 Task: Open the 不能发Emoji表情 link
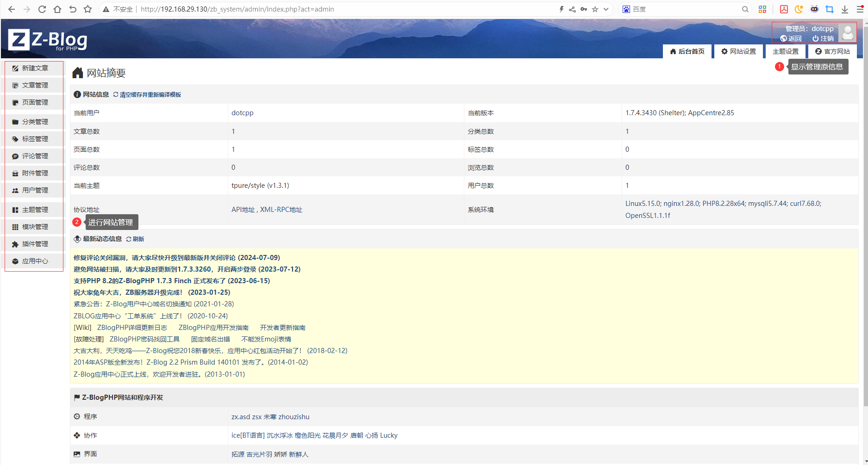(x=266, y=339)
